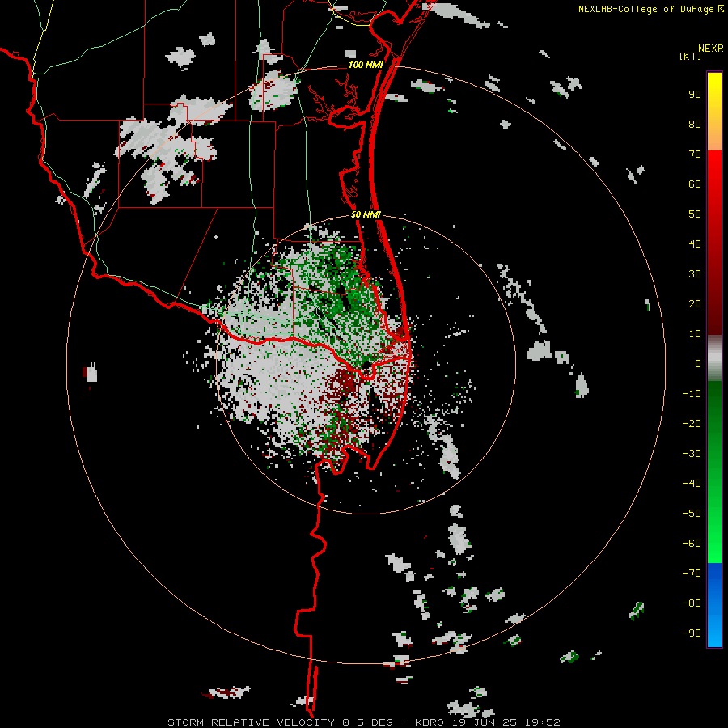Click the KBRO station identifier in footer
This screenshot has width=728, height=728.
click(x=430, y=722)
